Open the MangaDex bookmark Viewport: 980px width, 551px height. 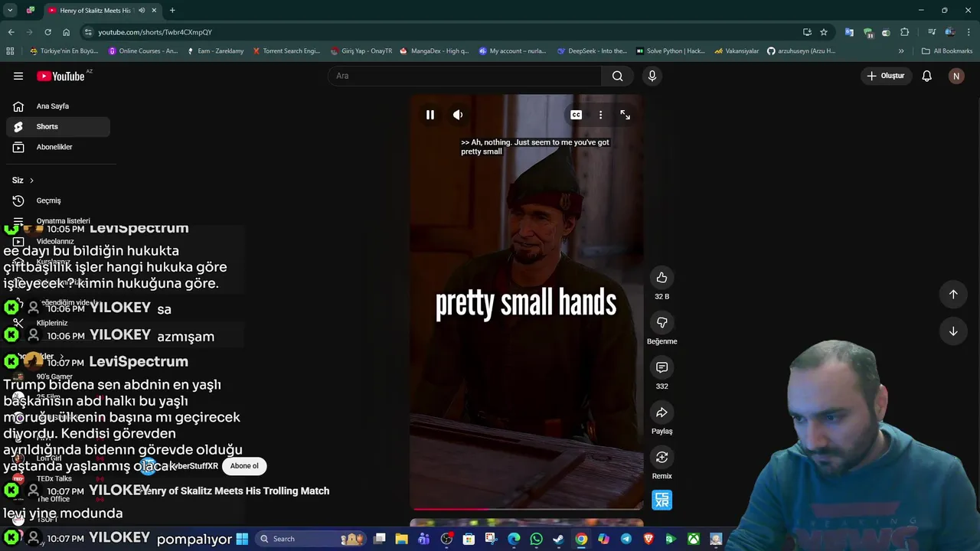[x=434, y=51]
